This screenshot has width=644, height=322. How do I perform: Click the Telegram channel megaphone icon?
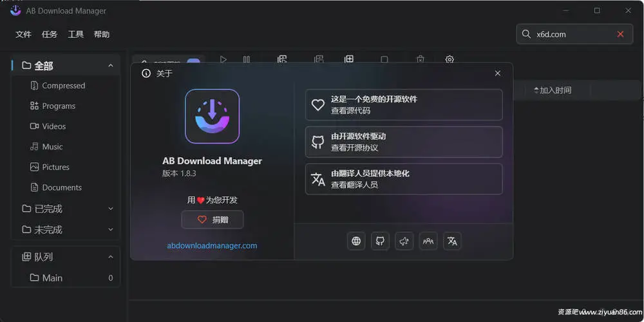[x=404, y=241]
